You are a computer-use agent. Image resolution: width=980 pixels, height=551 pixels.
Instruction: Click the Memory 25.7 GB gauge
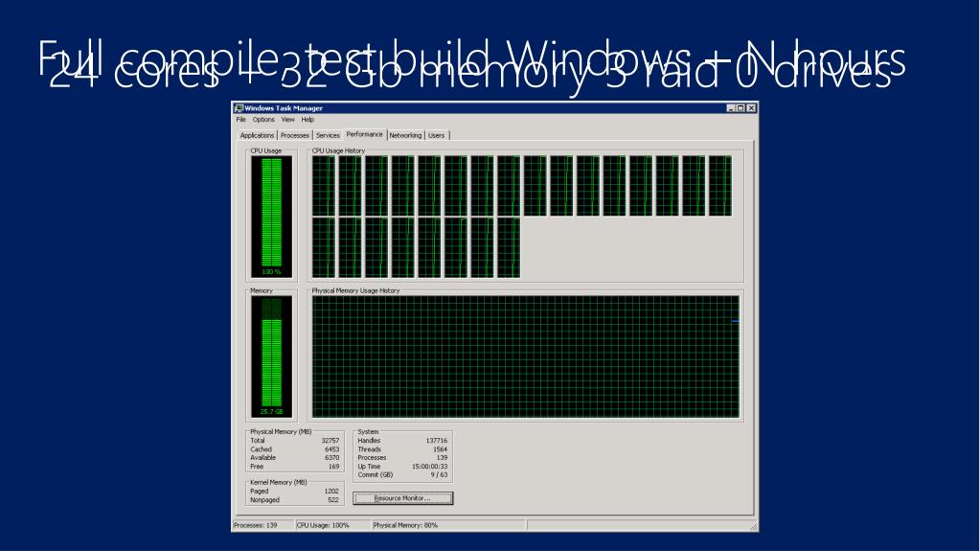pos(271,356)
